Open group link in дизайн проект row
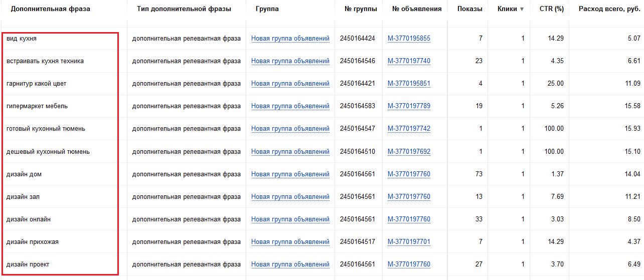The height and width of the screenshot is (280, 644). (x=290, y=264)
